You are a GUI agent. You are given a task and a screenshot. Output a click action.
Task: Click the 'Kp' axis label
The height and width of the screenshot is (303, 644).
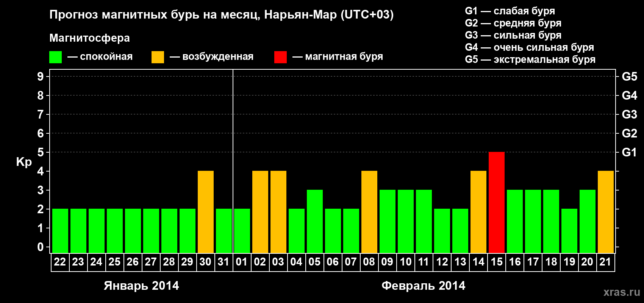(x=24, y=162)
